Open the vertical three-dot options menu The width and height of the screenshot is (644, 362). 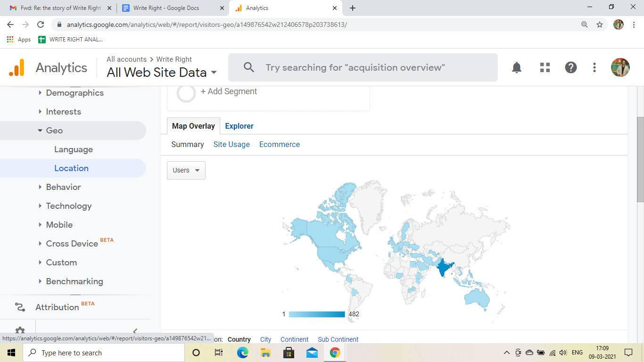pos(594,67)
